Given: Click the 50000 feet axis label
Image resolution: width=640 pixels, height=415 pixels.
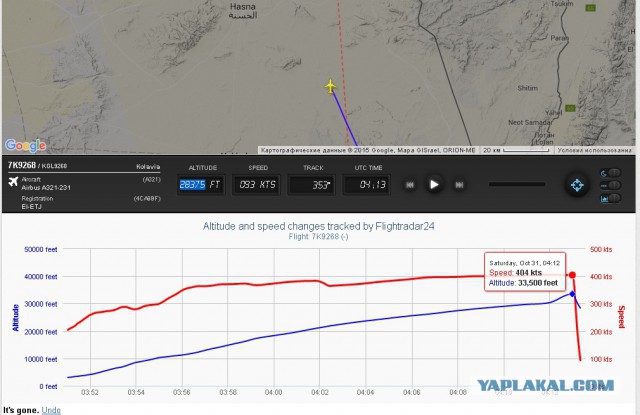Looking at the screenshot, I should pyautogui.click(x=41, y=249).
